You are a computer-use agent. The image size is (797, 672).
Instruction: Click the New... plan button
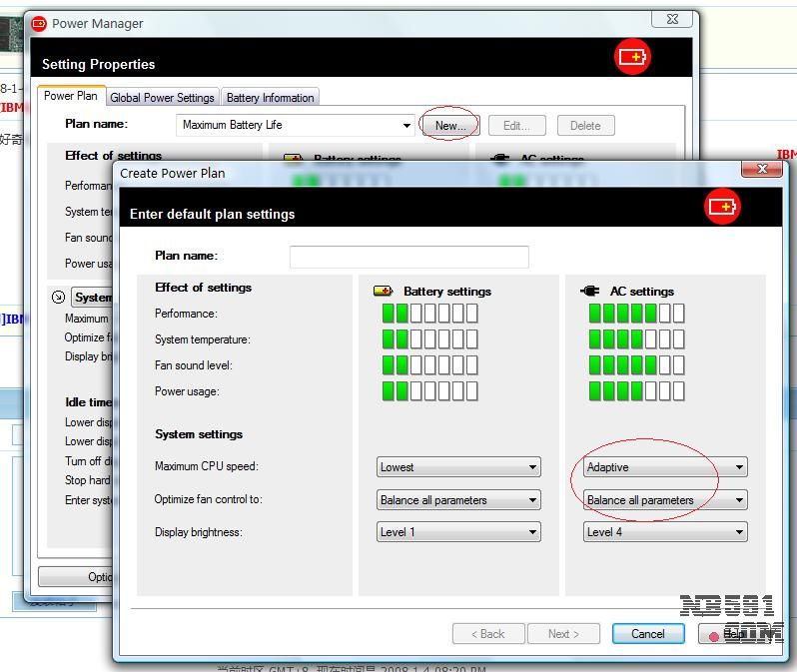click(450, 126)
